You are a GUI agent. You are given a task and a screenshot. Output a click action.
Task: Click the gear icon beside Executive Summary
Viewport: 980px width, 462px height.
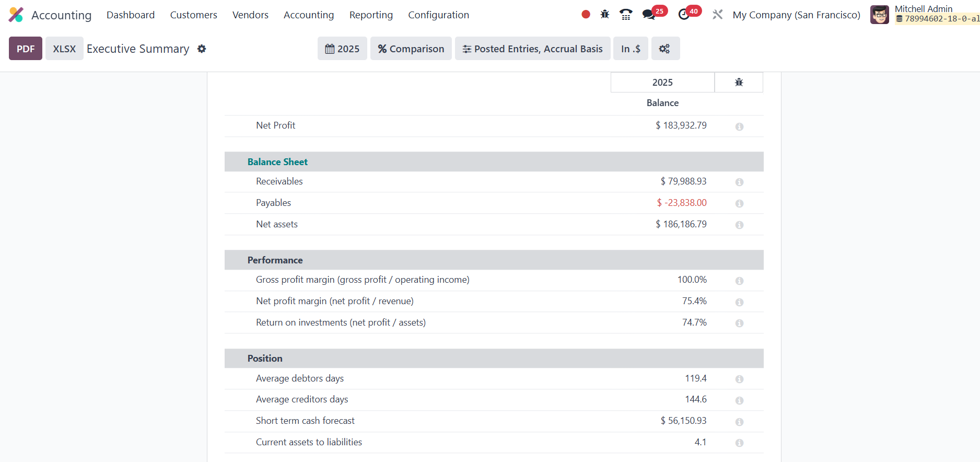(x=202, y=49)
